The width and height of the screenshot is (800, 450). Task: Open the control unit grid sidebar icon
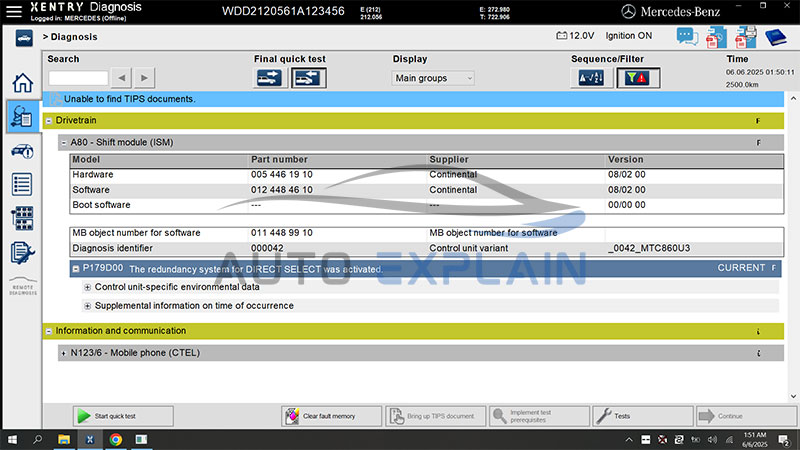22,218
